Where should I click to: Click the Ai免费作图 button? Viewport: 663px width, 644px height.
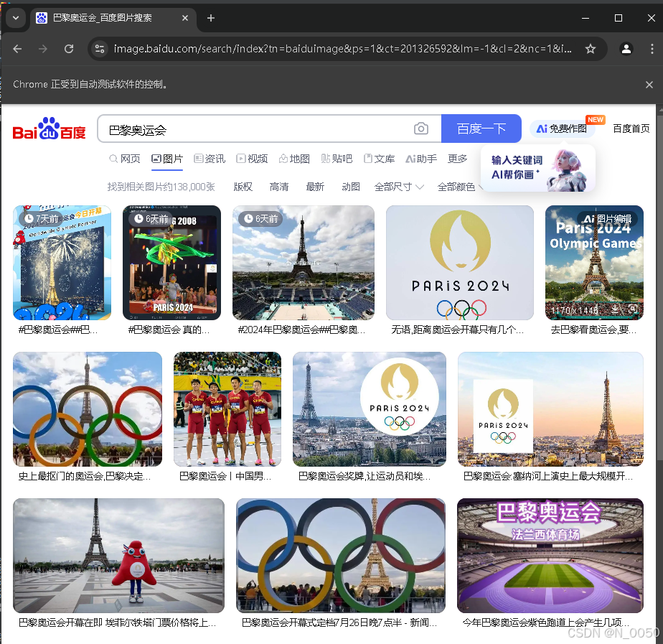[x=563, y=129]
